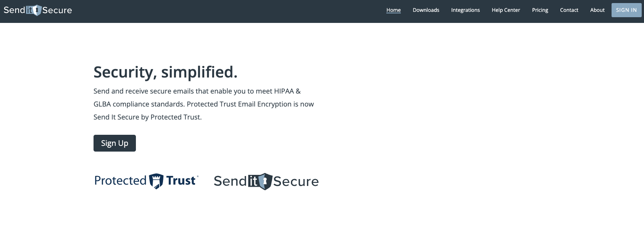Click the "Protected" wordmark beside the castle shield
The width and height of the screenshot is (644, 231).
tap(120, 181)
